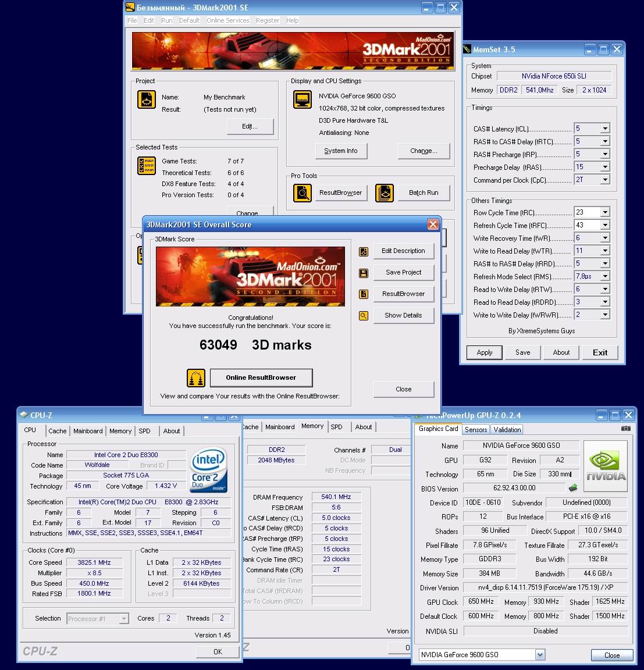Click the Batch Run button
The width and height of the screenshot is (644, 670).
[424, 193]
